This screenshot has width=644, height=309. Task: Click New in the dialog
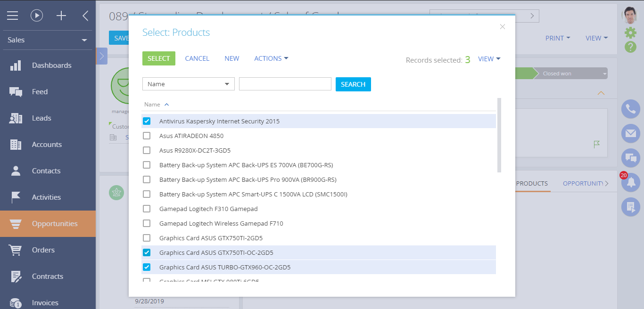click(232, 58)
